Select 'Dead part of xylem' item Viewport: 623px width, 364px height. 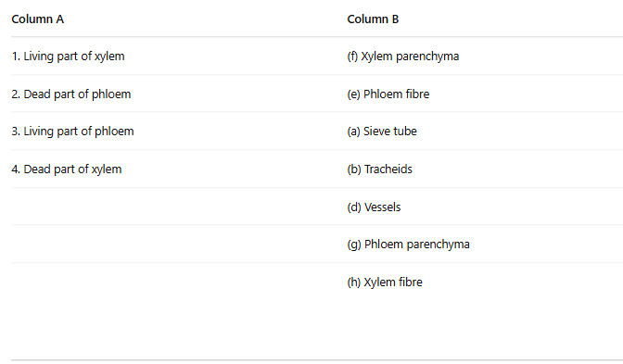(67, 169)
